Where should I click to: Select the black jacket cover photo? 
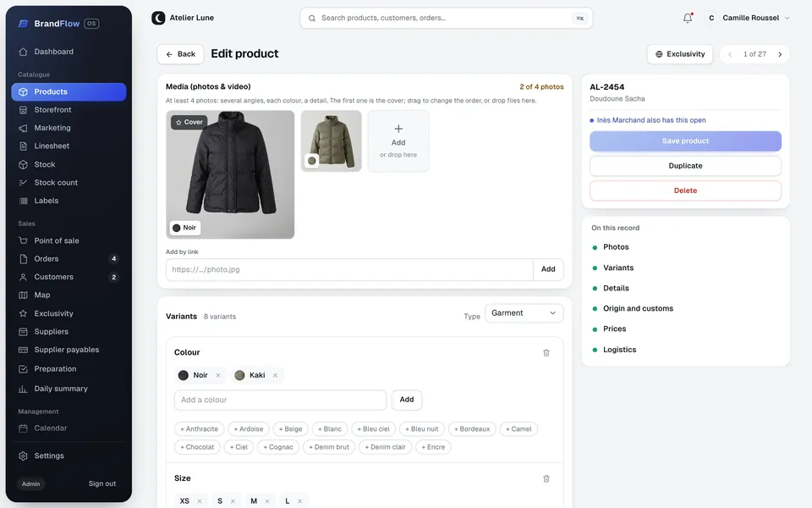click(230, 174)
